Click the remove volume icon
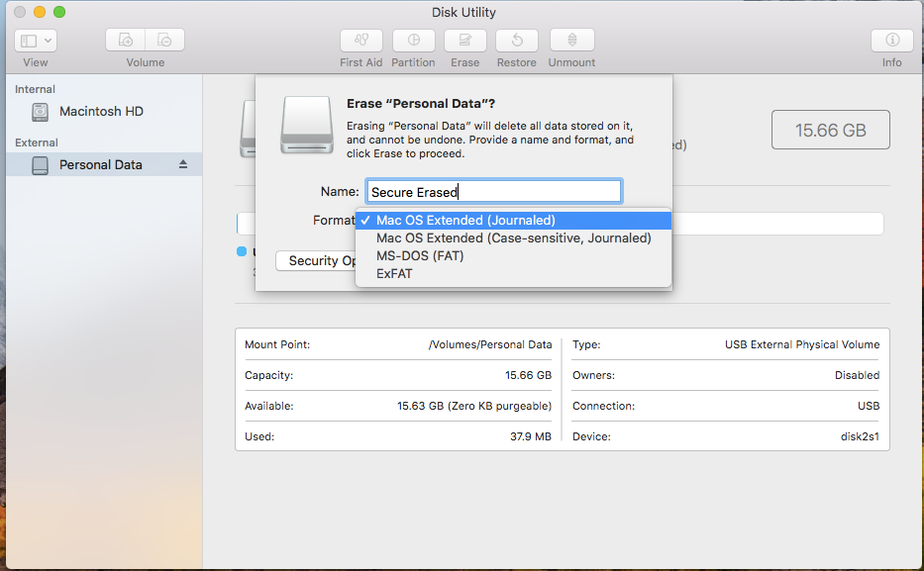Image resolution: width=924 pixels, height=571 pixels. pyautogui.click(x=165, y=40)
